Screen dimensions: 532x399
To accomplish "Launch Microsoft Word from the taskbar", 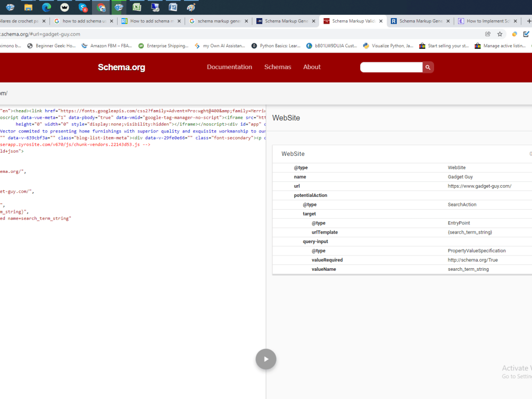I will click(173, 7).
